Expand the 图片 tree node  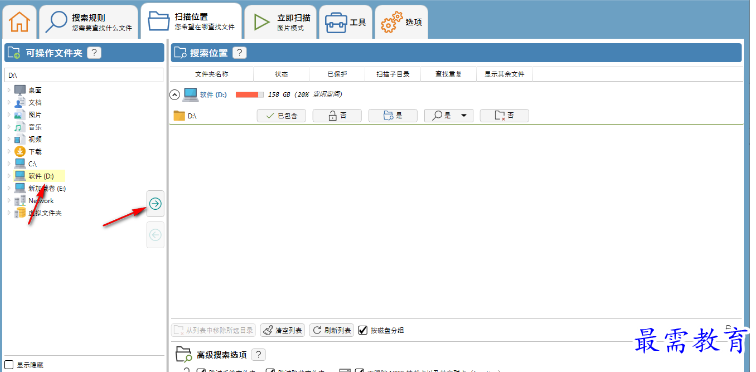pyautogui.click(x=9, y=115)
